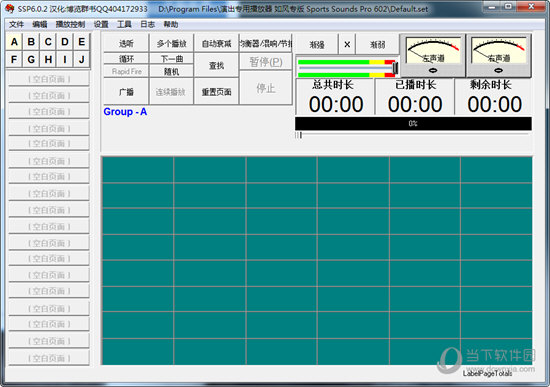The image size is (550, 387).
Task: Click the 查找 search button
Action: coord(216,66)
